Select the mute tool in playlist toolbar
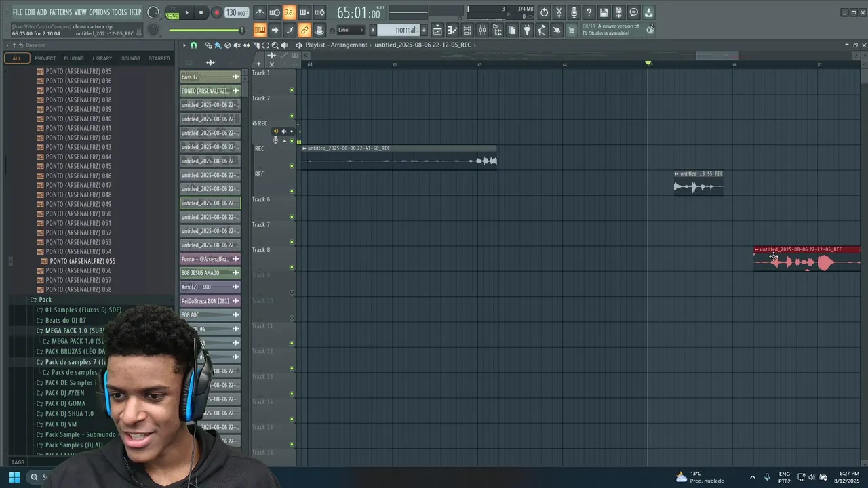 tap(237, 45)
